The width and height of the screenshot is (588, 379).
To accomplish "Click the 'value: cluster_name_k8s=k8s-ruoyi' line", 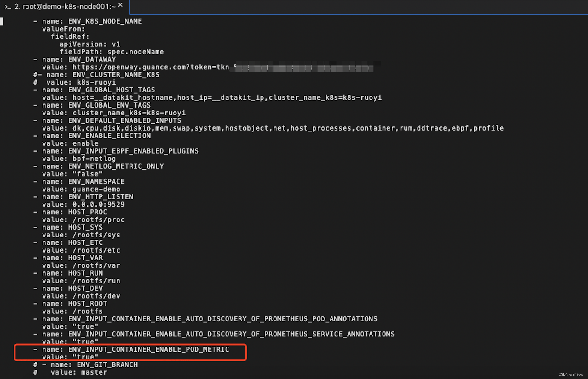I will tap(114, 113).
